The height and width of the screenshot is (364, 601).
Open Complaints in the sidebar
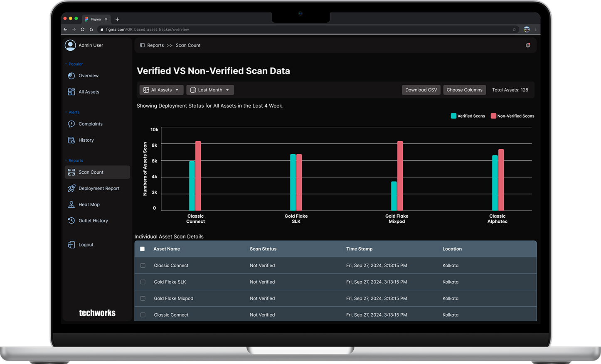coord(91,124)
